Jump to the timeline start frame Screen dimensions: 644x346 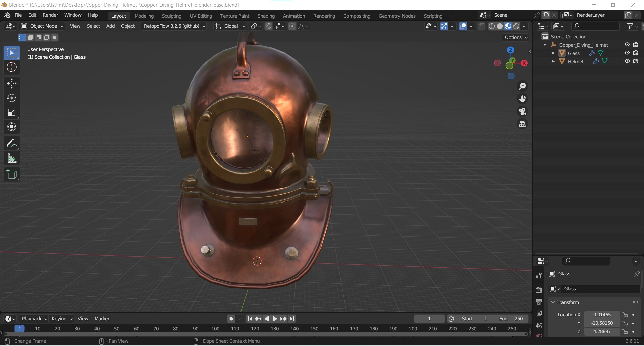250,319
